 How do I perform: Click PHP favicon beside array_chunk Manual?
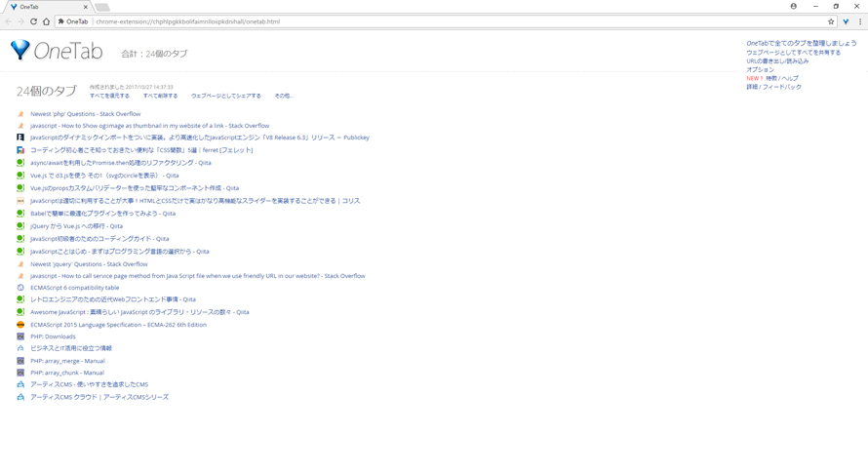(x=20, y=373)
